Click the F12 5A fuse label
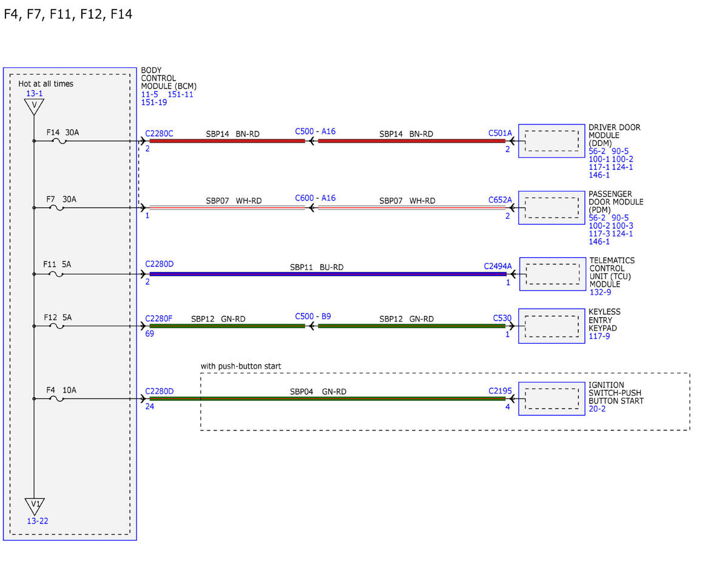The width and height of the screenshot is (728, 562). (x=58, y=317)
